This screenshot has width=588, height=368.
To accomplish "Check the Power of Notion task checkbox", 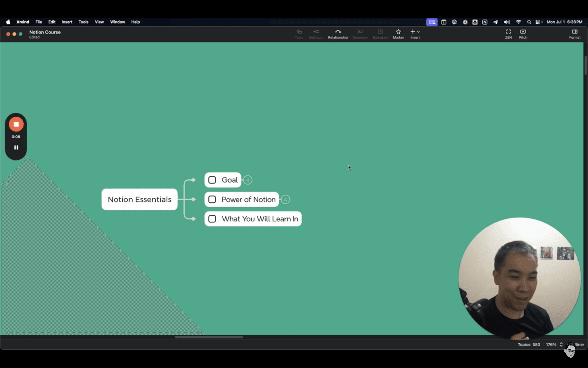I will tap(212, 200).
